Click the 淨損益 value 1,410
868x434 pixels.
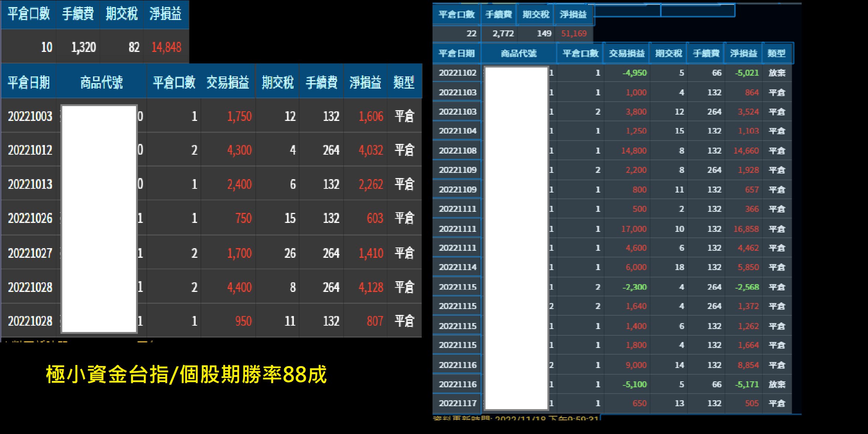point(371,253)
